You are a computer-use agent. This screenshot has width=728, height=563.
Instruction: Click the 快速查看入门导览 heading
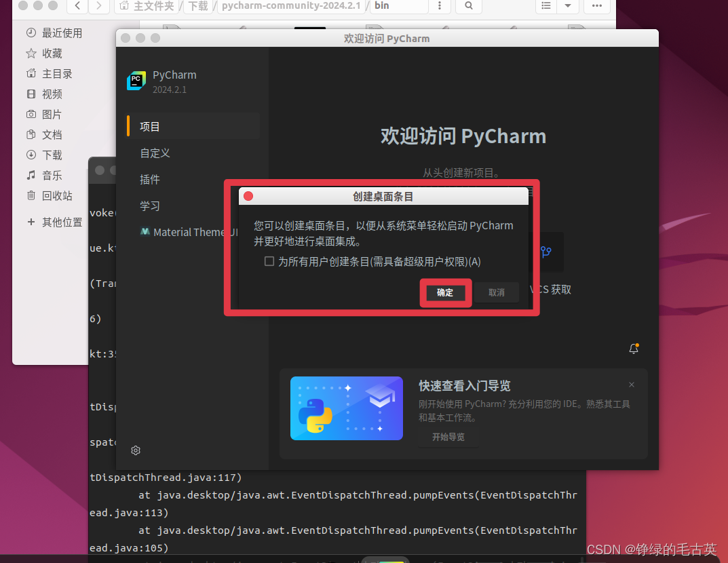pos(464,386)
